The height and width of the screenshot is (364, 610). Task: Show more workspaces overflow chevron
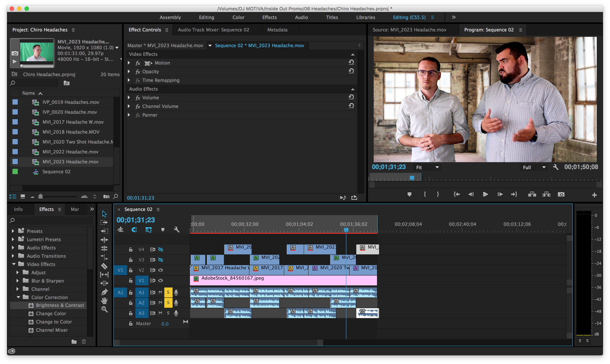point(454,17)
